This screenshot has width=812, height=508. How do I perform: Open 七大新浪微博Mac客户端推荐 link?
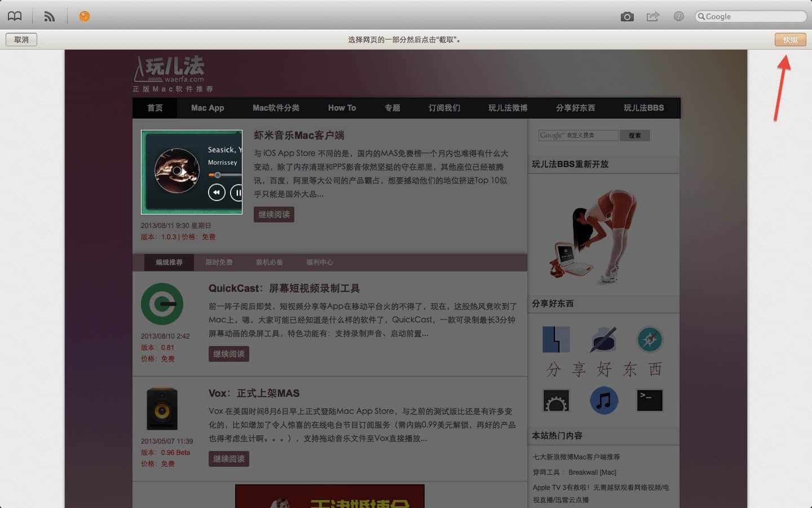click(x=576, y=457)
